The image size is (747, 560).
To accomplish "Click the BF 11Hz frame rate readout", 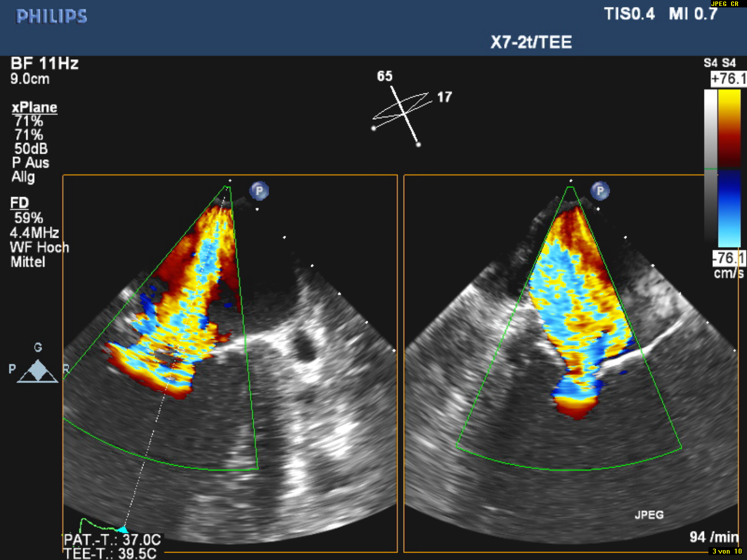I will pos(45,64).
